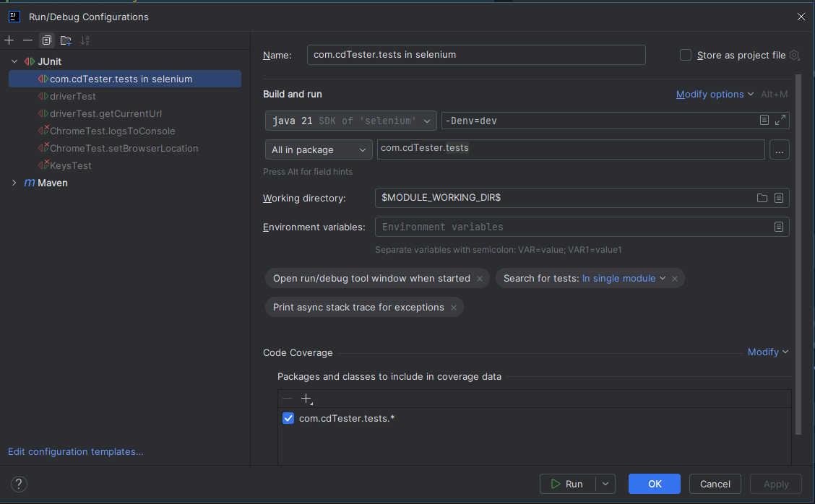The width and height of the screenshot is (815, 504).
Task: Click the Name input field
Action: coord(476,55)
